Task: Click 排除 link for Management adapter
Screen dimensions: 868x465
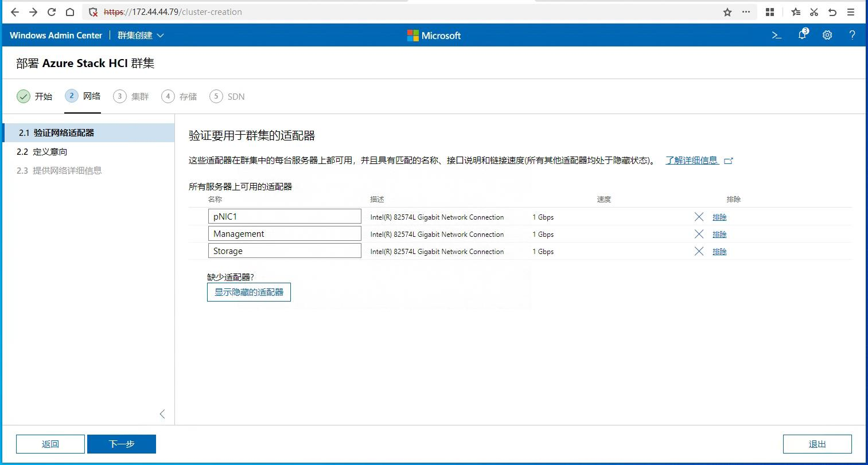Action: (719, 234)
